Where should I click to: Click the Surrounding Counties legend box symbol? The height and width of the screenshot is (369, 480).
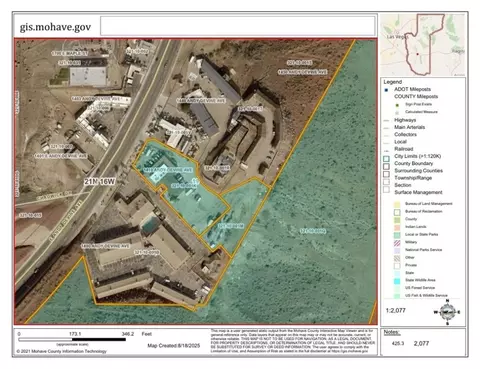386,174
